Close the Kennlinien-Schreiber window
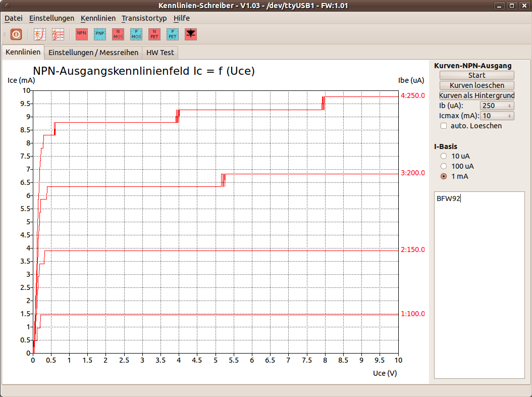Viewport: 532px width, 397px height. (x=524, y=6)
